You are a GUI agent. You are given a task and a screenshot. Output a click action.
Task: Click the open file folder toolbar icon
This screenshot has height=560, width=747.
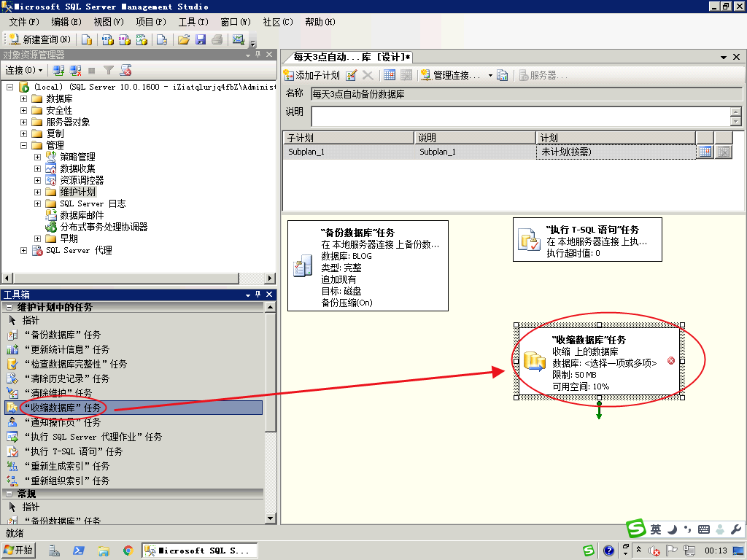pyautogui.click(x=183, y=39)
